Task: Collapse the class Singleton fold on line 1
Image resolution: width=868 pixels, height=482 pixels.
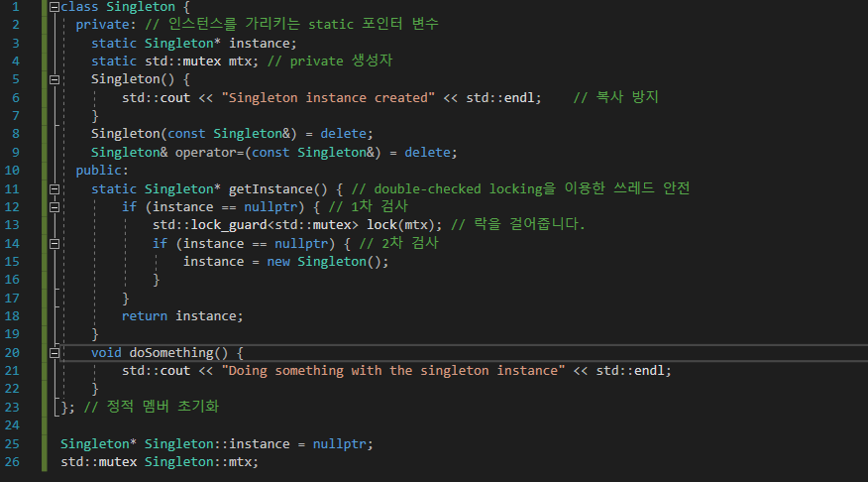Action: [x=54, y=7]
